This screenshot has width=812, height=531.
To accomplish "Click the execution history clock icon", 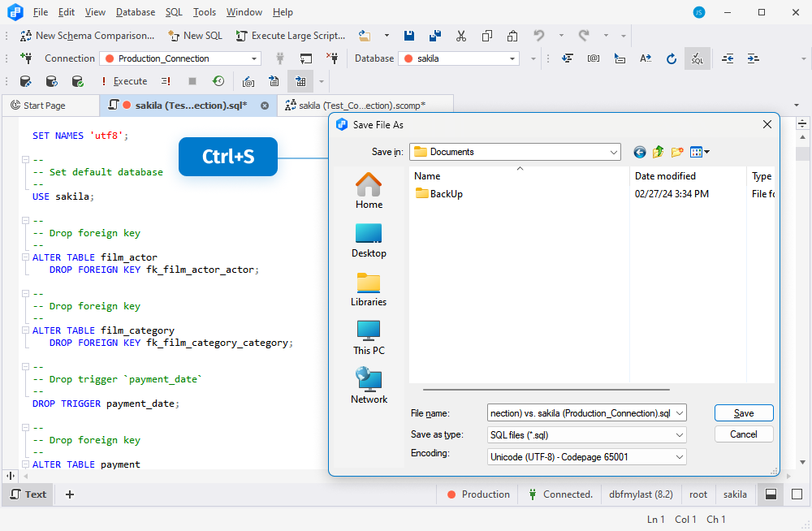I will click(218, 81).
